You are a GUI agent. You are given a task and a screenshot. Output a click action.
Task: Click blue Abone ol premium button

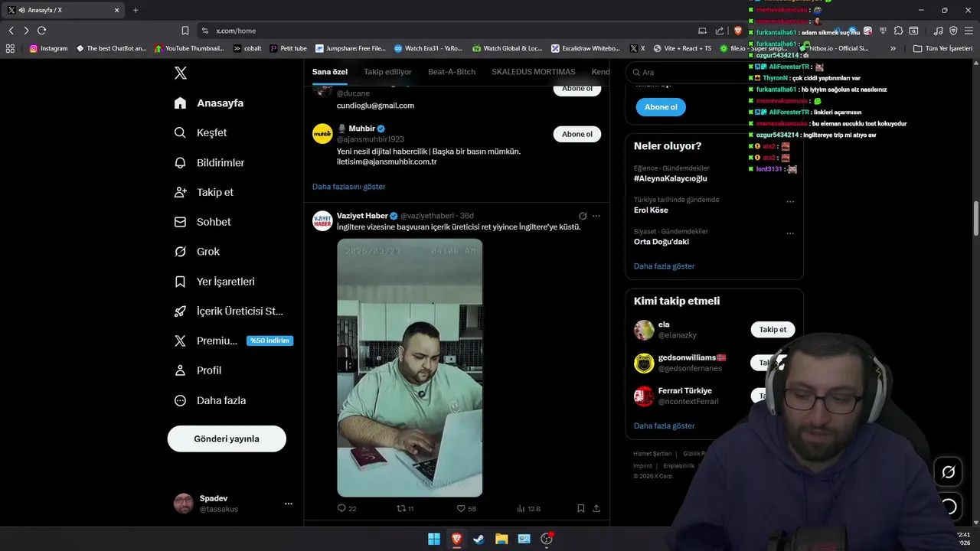(x=661, y=107)
